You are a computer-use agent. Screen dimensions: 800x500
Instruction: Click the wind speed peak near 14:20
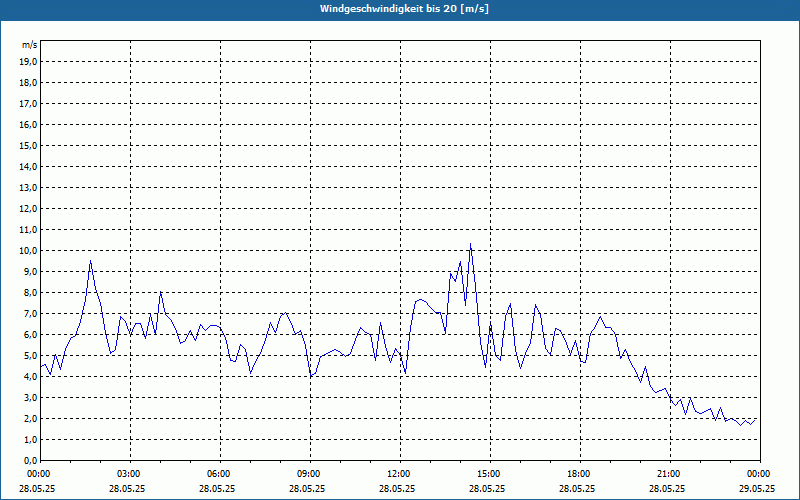470,244
